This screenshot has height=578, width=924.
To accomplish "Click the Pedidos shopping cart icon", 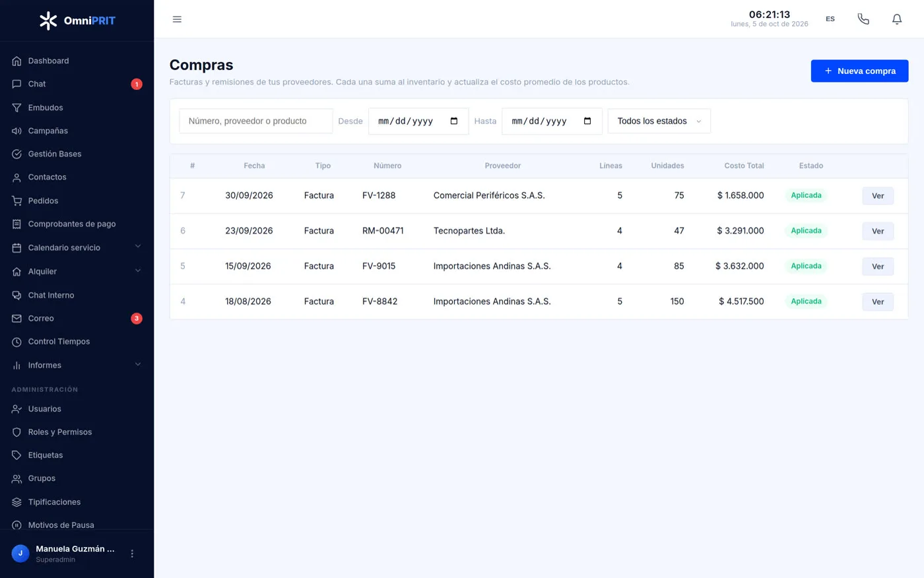I will (17, 201).
